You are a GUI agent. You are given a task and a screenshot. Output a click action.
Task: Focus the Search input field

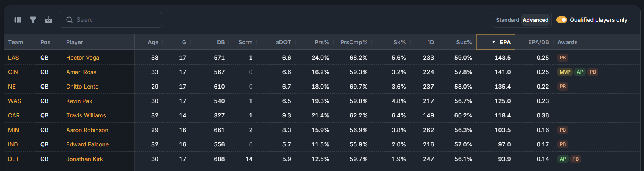(x=111, y=20)
